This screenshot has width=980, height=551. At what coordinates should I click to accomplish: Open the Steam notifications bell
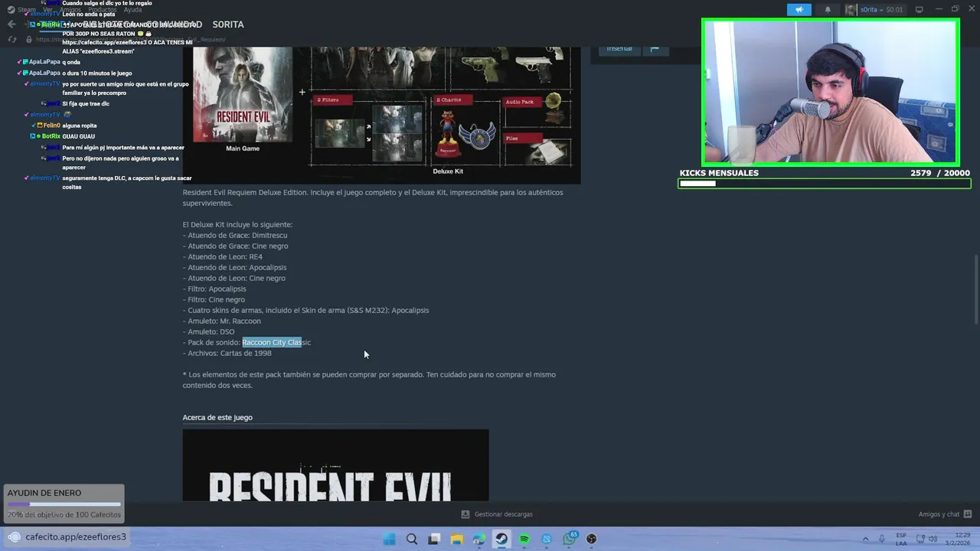[x=828, y=10]
